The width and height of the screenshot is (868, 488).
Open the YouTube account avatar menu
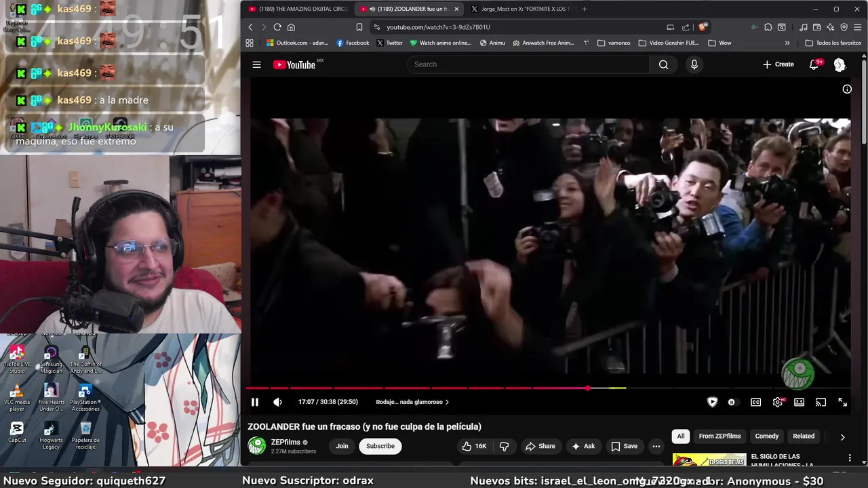(840, 64)
